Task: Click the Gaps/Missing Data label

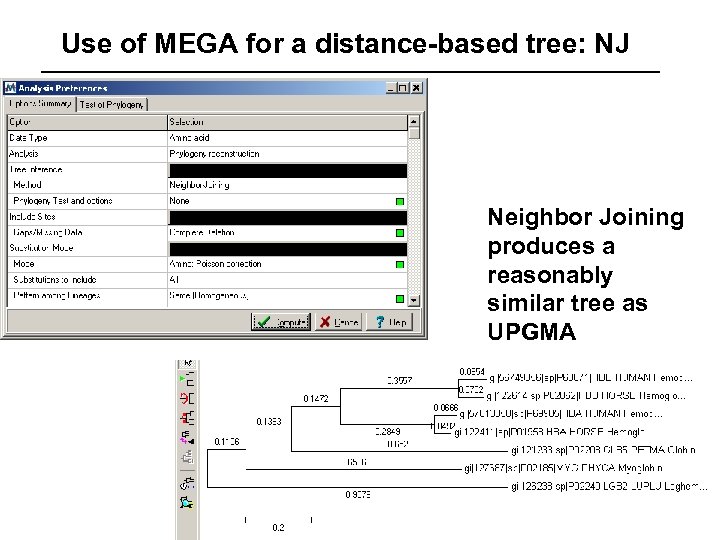Action: (48, 233)
